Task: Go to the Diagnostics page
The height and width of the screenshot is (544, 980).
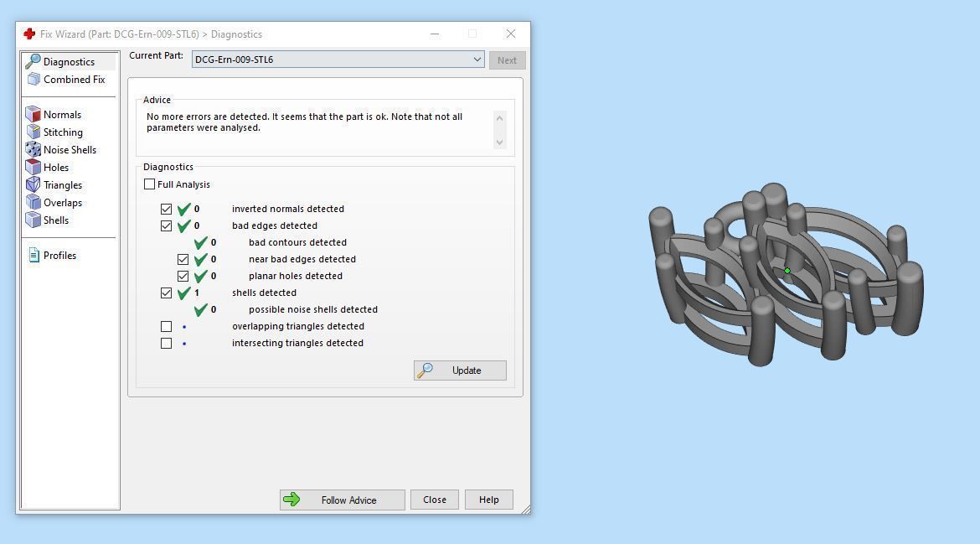Action: [69, 62]
